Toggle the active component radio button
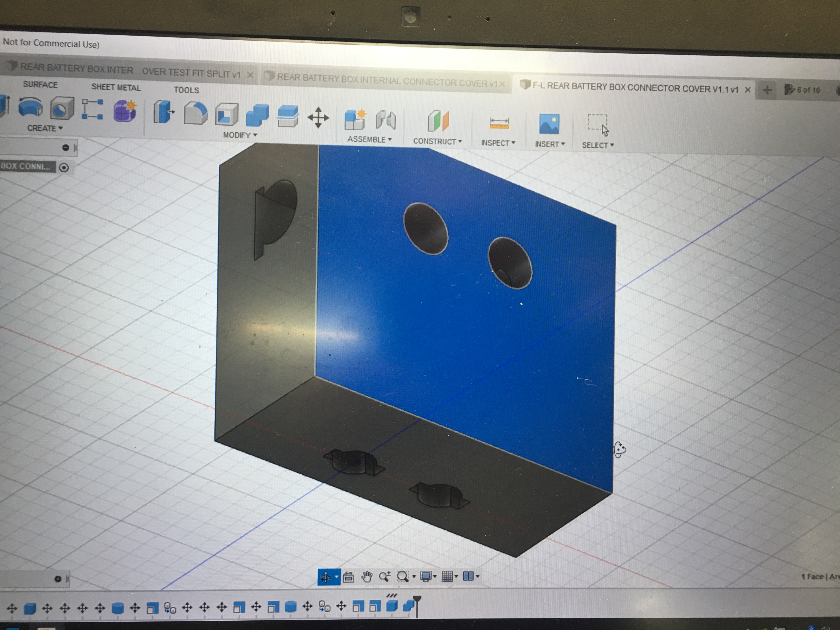 pyautogui.click(x=64, y=167)
